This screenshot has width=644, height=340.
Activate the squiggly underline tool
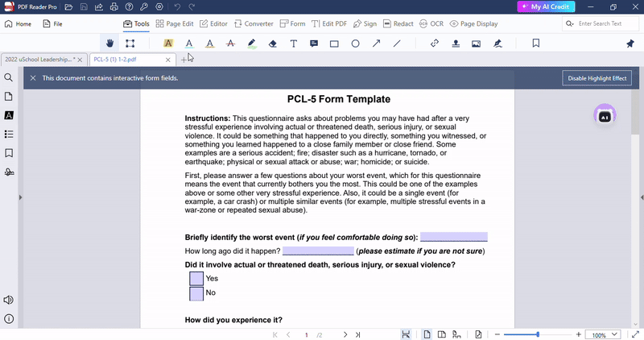click(210, 44)
